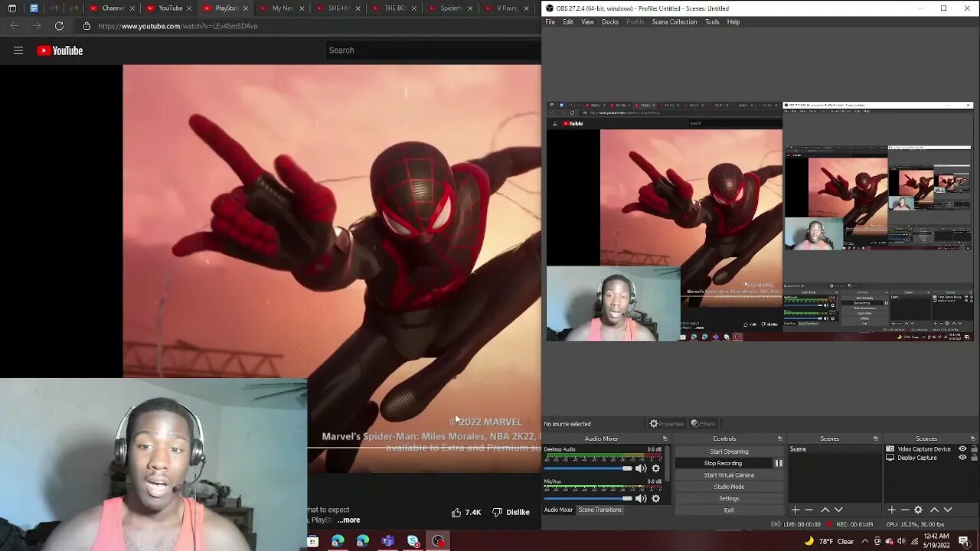Go back in the browser
Image resolution: width=980 pixels, height=551 pixels.
point(15,26)
